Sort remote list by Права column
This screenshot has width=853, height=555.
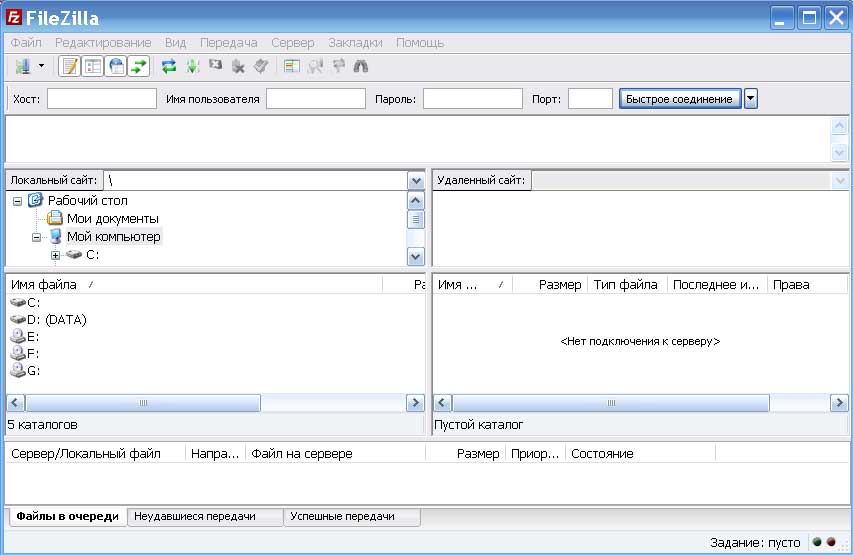[x=807, y=285]
